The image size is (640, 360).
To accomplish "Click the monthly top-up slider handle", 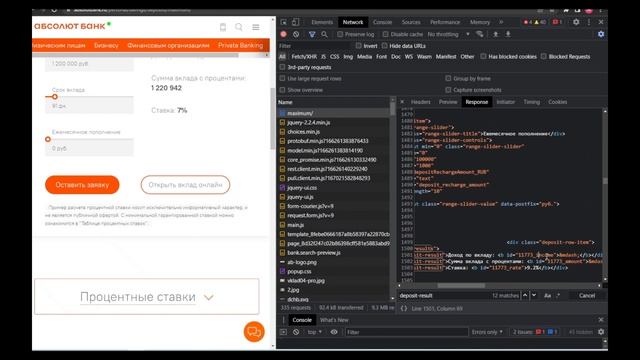I will click(48, 139).
